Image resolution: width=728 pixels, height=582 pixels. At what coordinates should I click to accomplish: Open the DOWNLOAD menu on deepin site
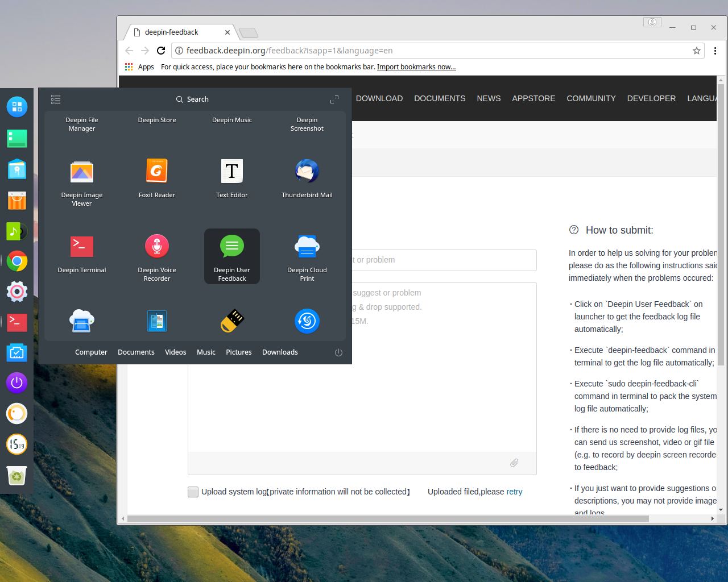379,98
